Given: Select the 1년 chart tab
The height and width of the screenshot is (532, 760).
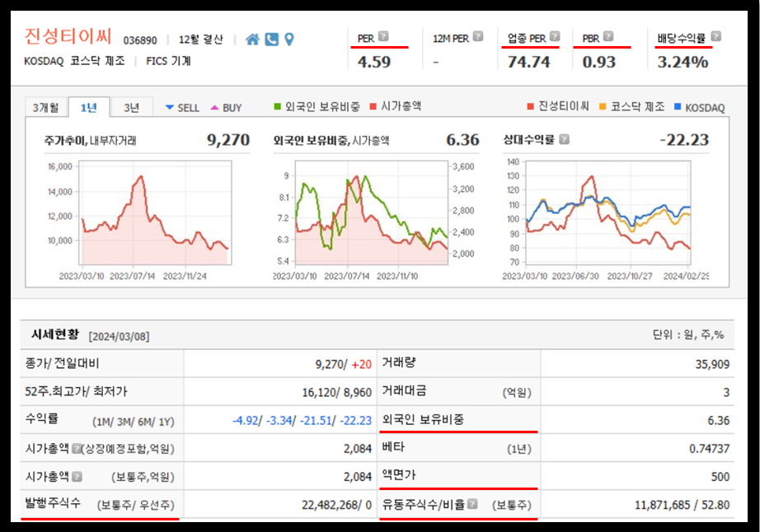Looking at the screenshot, I should [89, 107].
